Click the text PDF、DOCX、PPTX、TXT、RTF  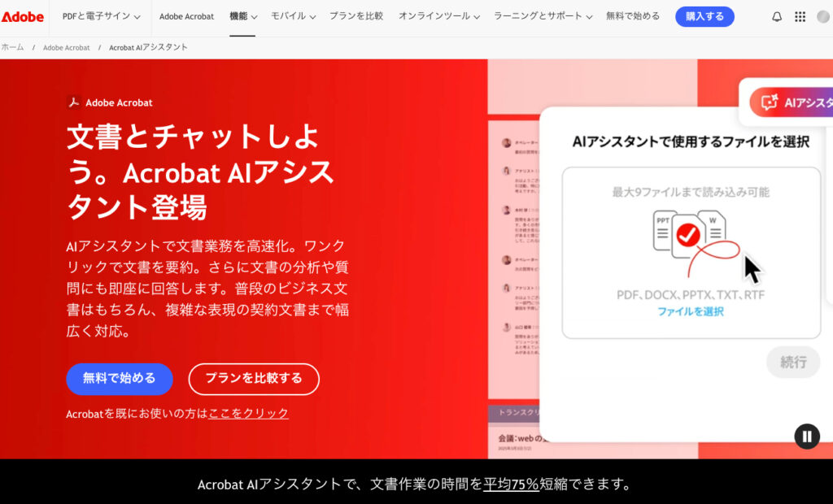pos(691,295)
